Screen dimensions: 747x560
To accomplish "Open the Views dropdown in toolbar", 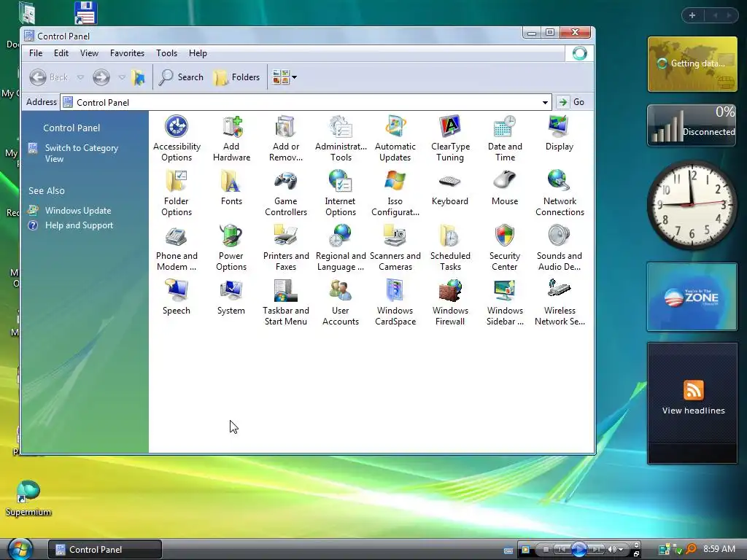I will click(x=285, y=77).
